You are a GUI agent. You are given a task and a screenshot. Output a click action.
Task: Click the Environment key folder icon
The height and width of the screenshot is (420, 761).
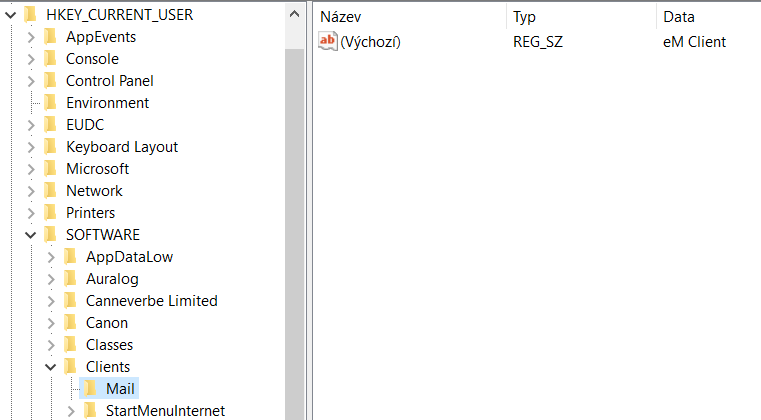pos(49,103)
